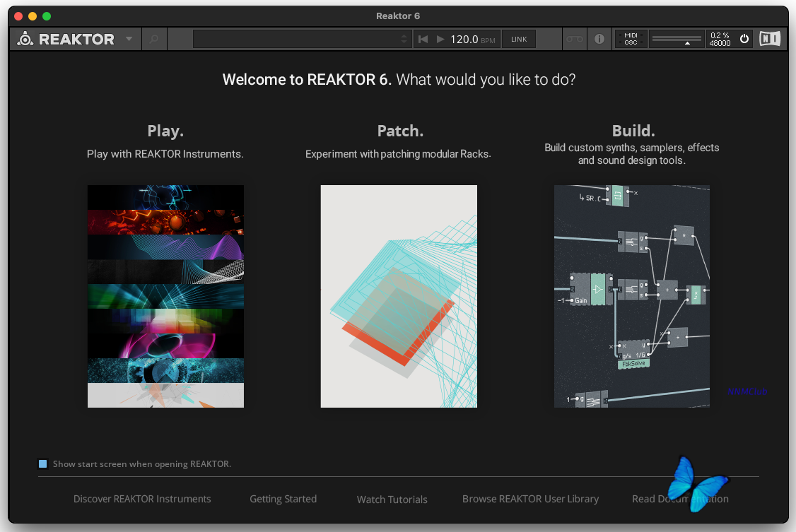Open Discover REAKTOR Instruments link
The image size is (796, 532).
[x=142, y=499]
